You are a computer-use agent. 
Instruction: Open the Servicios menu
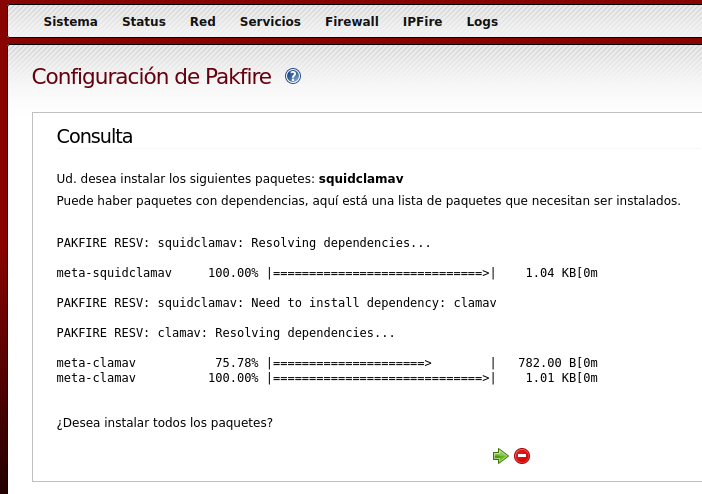[270, 21]
